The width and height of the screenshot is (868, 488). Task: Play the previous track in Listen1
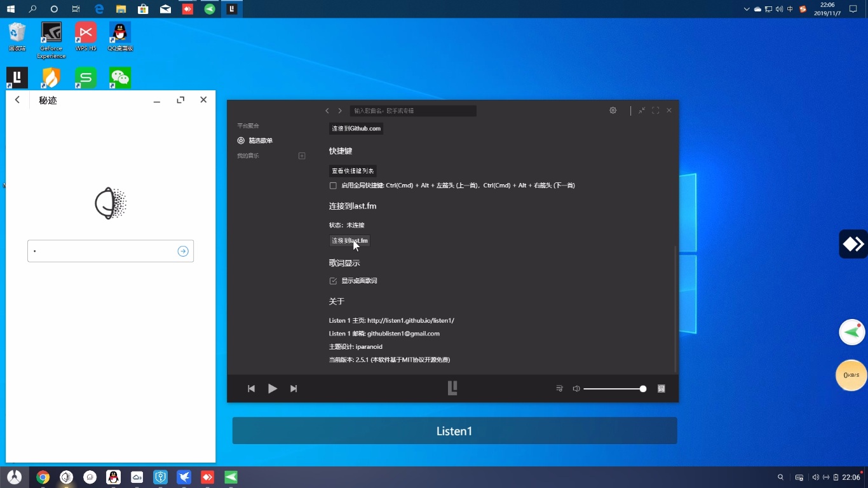click(251, 388)
